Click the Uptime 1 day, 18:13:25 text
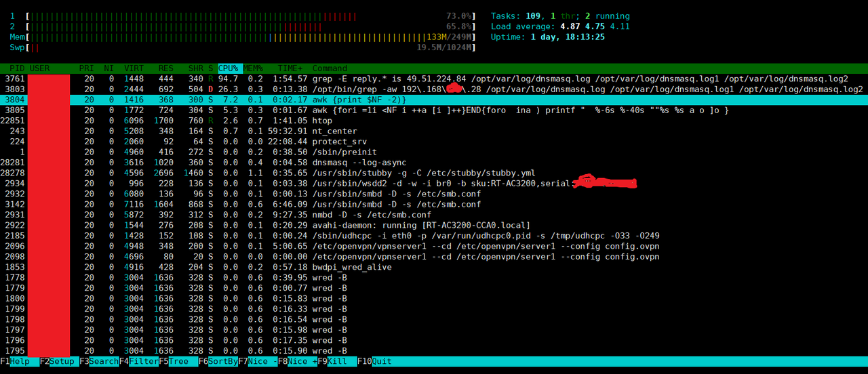The height and width of the screenshot is (374, 868). pyautogui.click(x=547, y=37)
